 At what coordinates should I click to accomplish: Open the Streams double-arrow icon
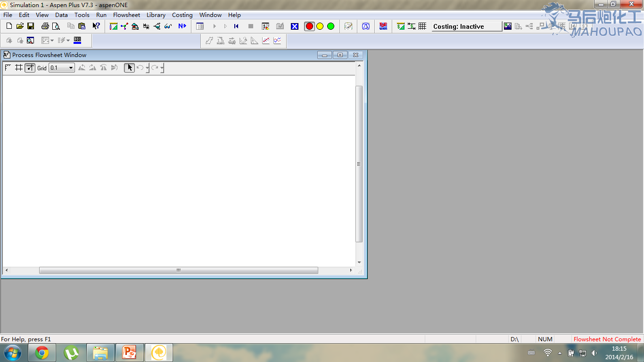pyautogui.click(x=146, y=26)
